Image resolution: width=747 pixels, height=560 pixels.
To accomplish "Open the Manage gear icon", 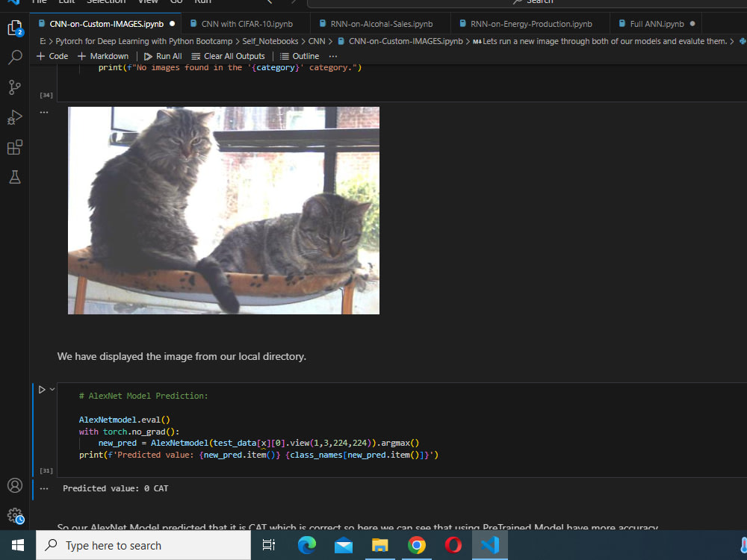I will [x=15, y=515].
